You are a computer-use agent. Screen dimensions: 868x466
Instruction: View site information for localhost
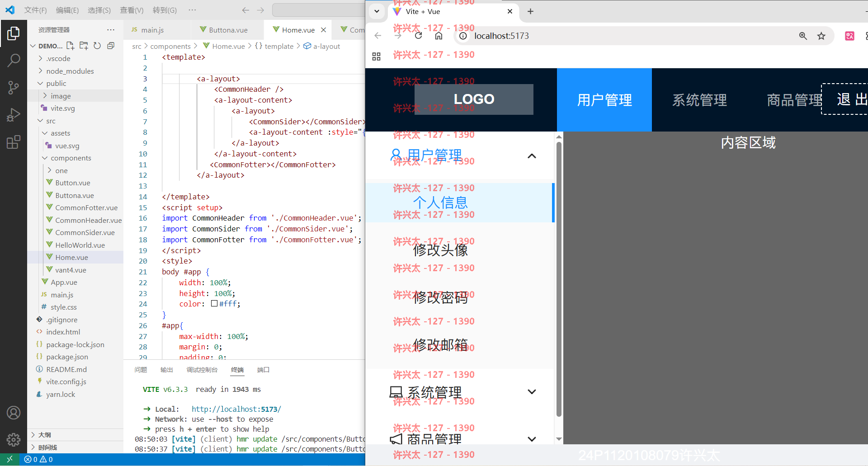coord(463,36)
